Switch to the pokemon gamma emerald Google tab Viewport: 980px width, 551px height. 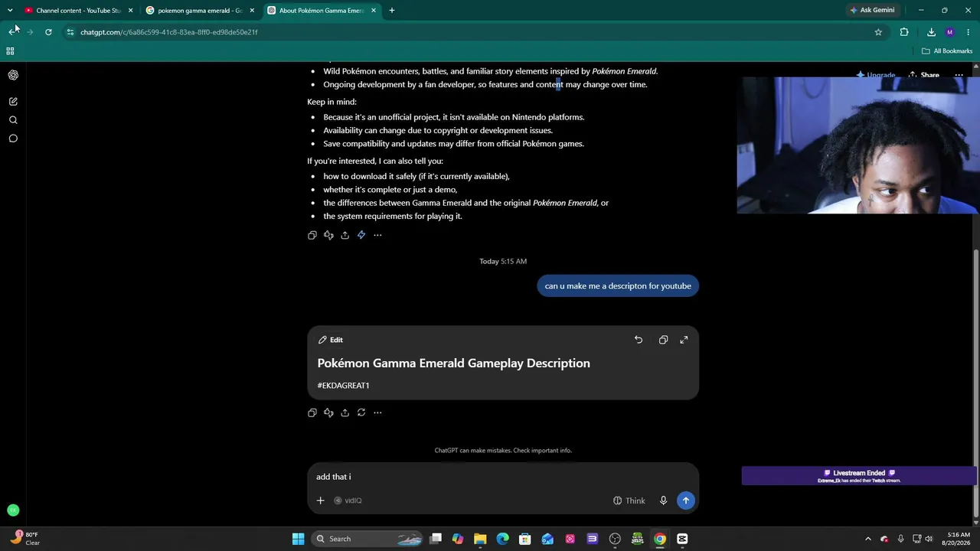pos(199,11)
